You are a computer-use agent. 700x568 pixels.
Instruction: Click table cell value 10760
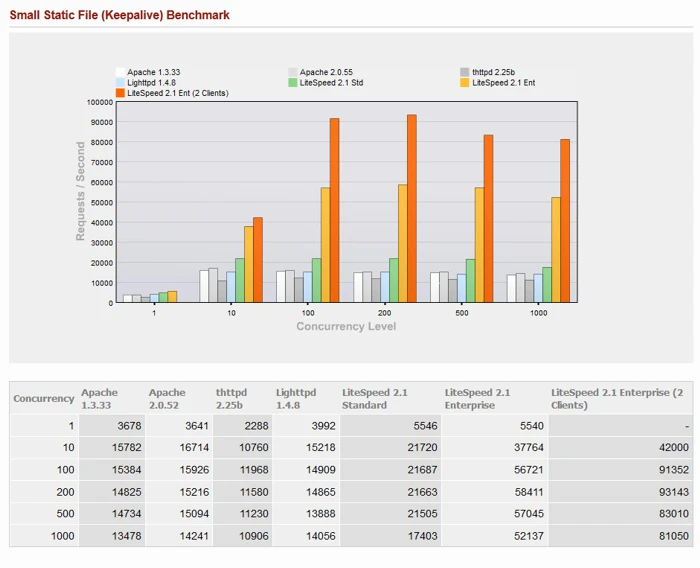[254, 447]
